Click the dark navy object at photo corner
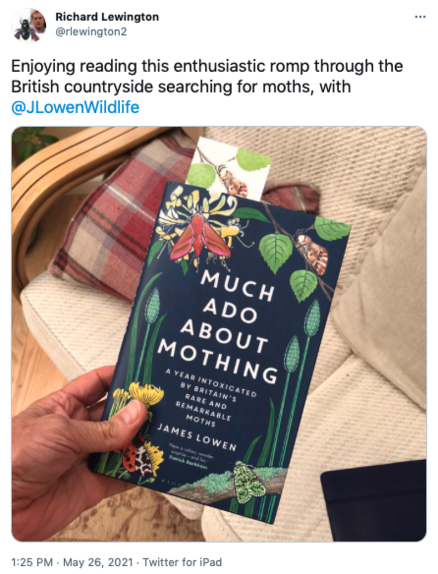Viewport: 438px width, 574px height. (x=374, y=500)
